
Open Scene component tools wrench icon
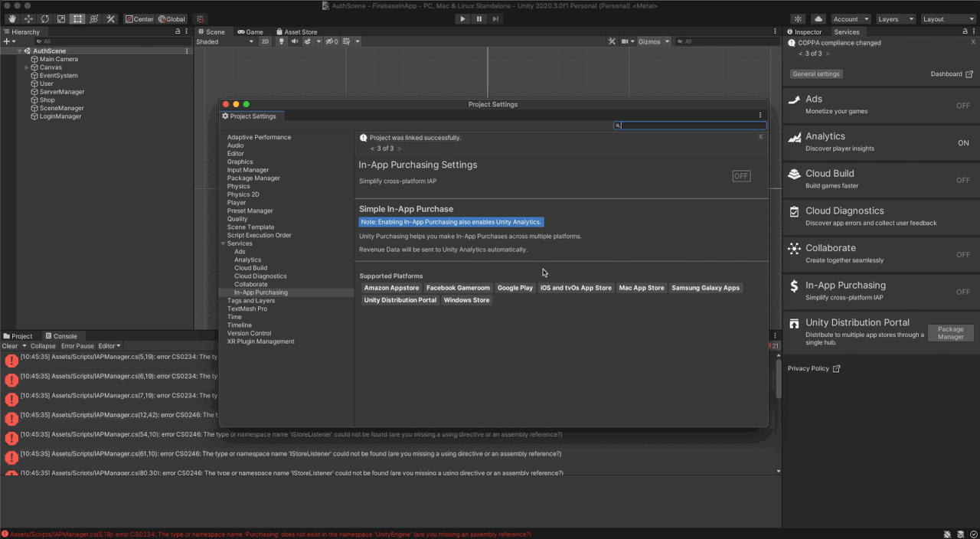pos(612,41)
